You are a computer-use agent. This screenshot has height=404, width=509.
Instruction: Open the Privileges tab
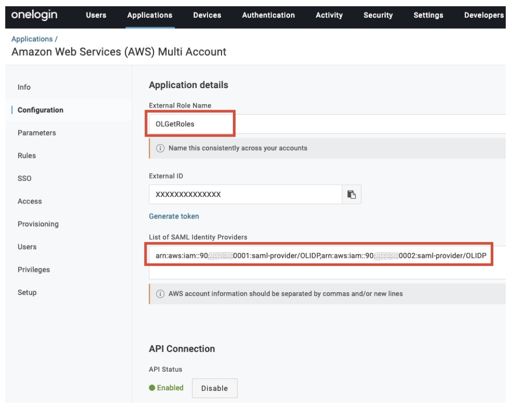[34, 270]
